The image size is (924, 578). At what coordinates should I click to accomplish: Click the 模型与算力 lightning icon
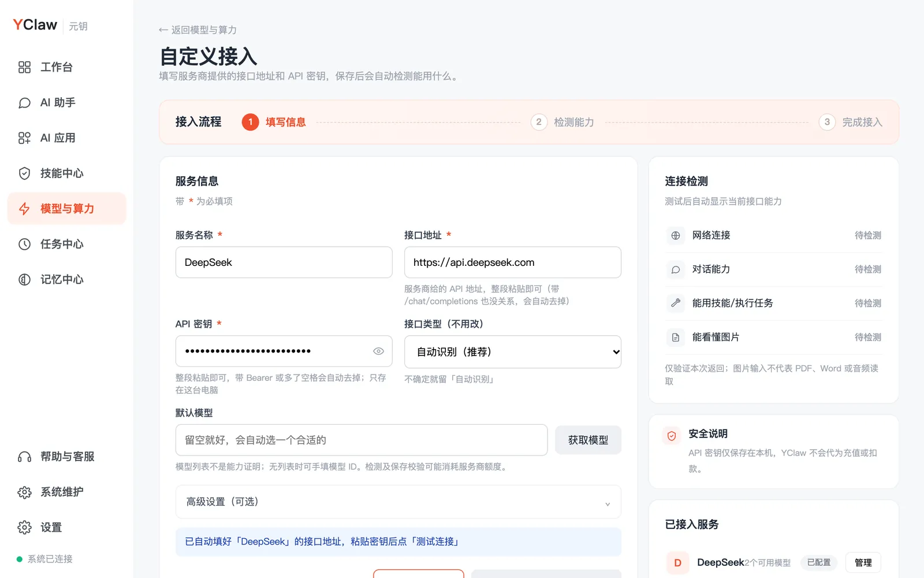[x=24, y=209]
